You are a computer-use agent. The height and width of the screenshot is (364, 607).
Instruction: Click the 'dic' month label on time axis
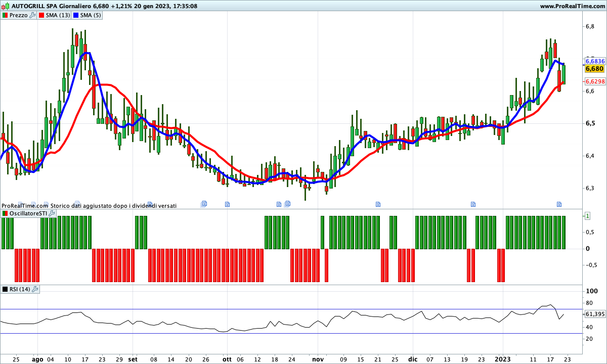coord(413,359)
